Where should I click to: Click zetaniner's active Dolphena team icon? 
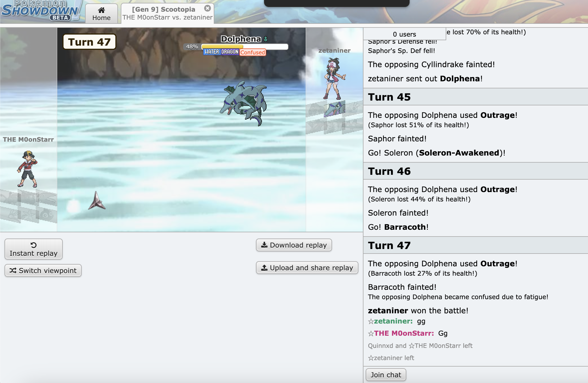coord(335,109)
